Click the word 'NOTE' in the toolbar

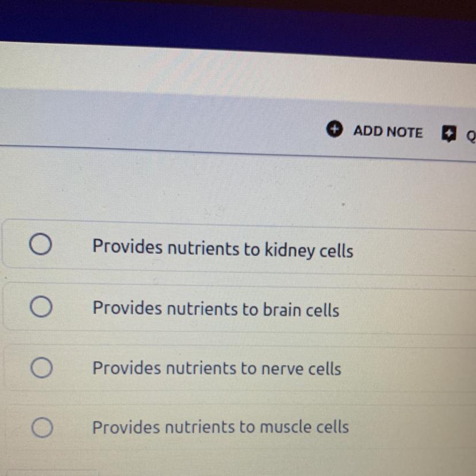(x=405, y=133)
